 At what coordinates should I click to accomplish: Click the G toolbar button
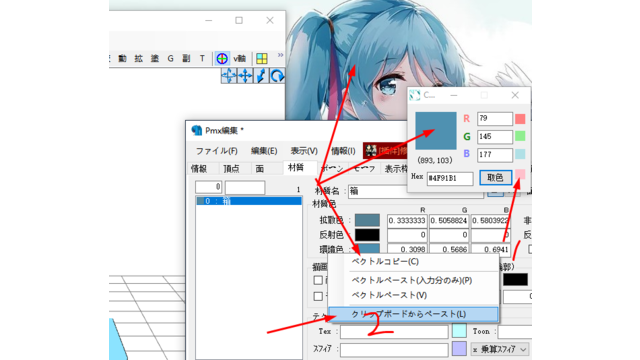point(171,59)
